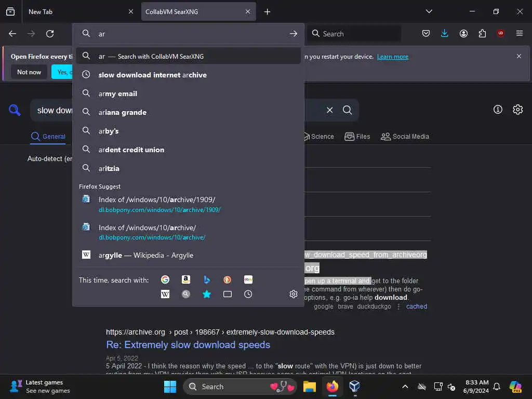Dismiss the Open Firefox notification bar

(519, 56)
